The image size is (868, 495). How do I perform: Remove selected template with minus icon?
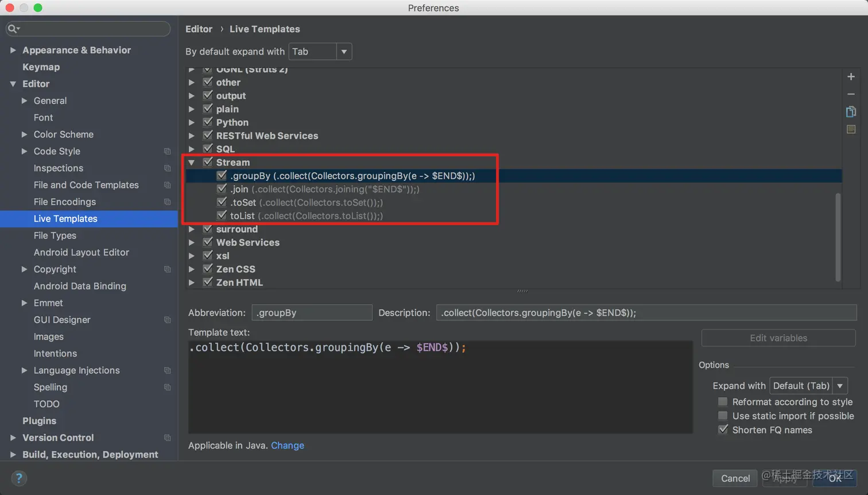[851, 94]
